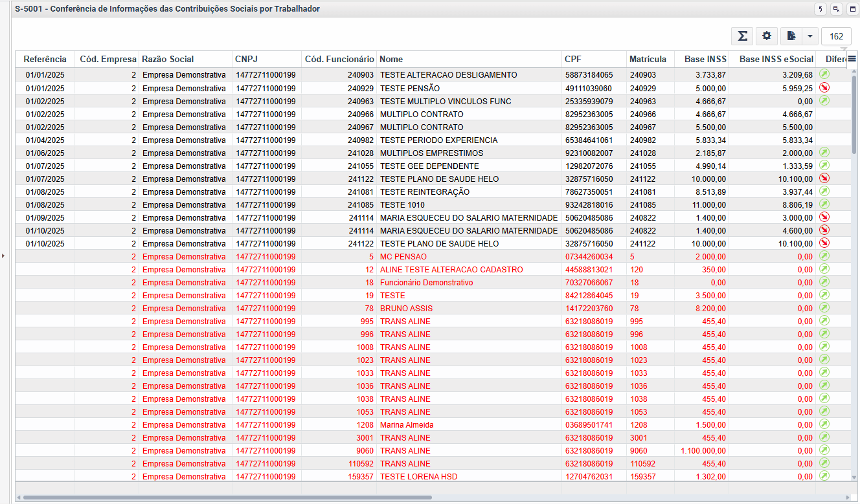The height and width of the screenshot is (504, 860).
Task: Click green arrow for TRANS ALINE matrícula 9060
Action: tap(824, 450)
